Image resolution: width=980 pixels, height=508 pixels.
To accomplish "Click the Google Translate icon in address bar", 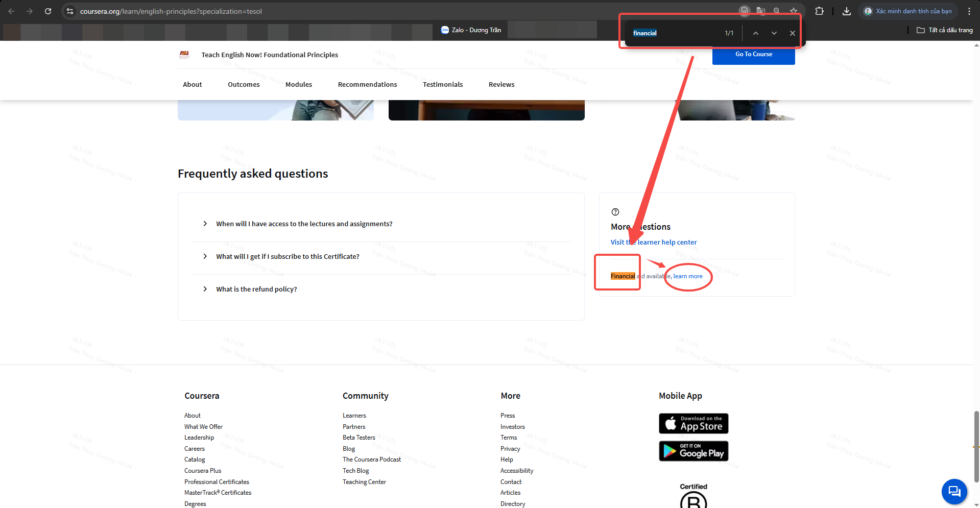I will pos(760,11).
